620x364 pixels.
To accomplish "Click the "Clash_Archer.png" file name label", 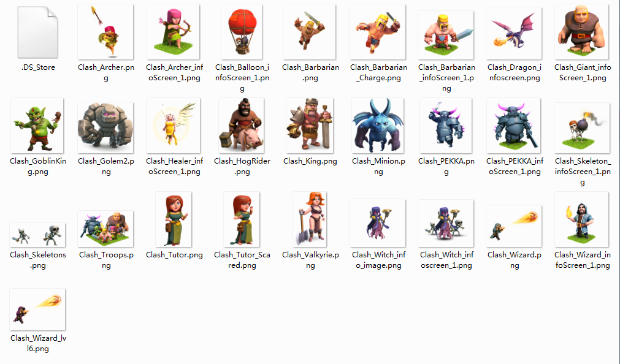I will point(106,73).
